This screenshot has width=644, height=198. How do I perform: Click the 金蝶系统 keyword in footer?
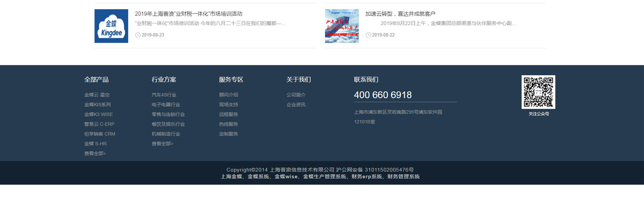[x=258, y=176]
